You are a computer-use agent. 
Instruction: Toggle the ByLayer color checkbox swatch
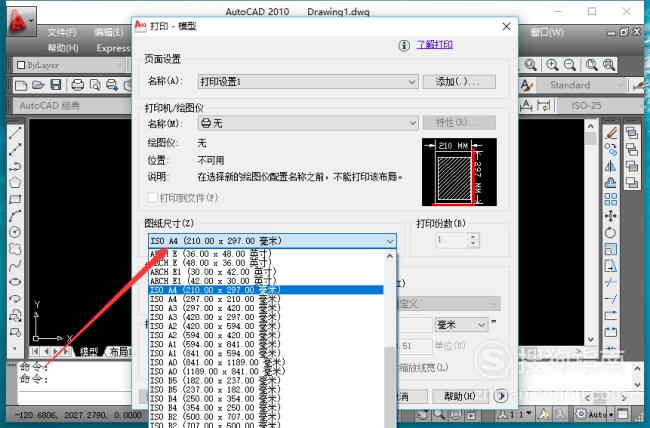pyautogui.click(x=21, y=65)
